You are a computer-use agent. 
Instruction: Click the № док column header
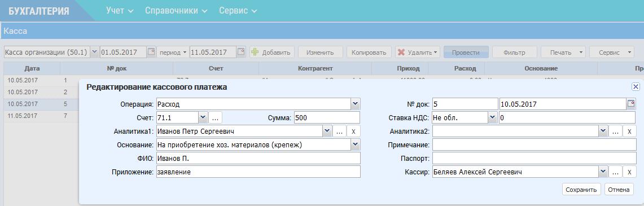click(x=117, y=68)
